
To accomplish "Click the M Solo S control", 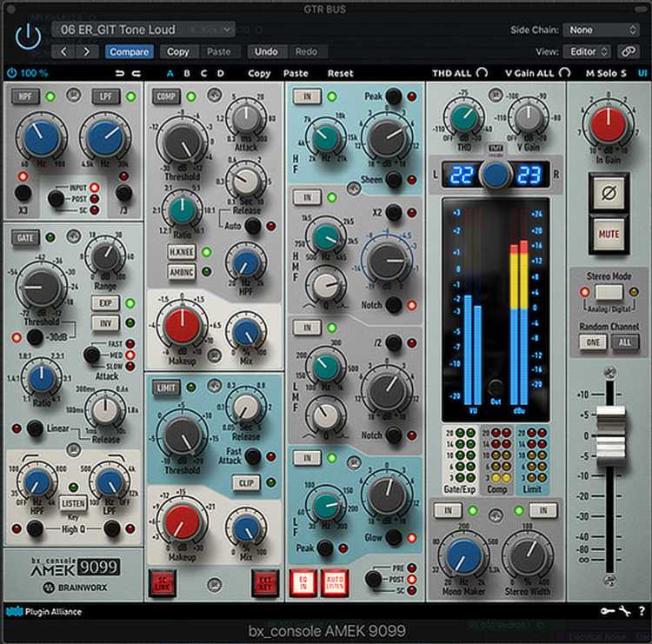I will click(606, 73).
